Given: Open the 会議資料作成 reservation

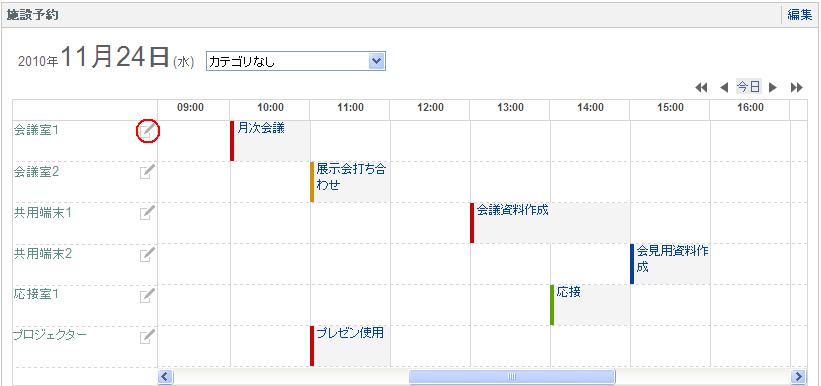Looking at the screenshot, I should [513, 210].
